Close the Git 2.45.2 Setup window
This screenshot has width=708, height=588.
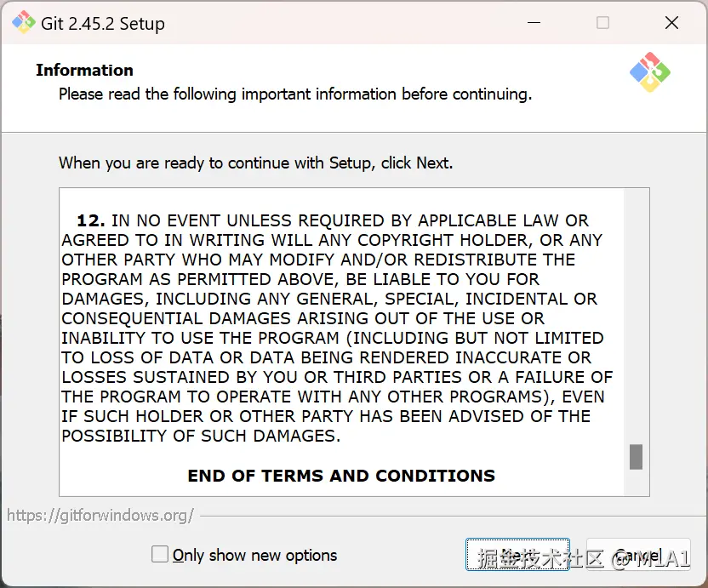(x=671, y=23)
